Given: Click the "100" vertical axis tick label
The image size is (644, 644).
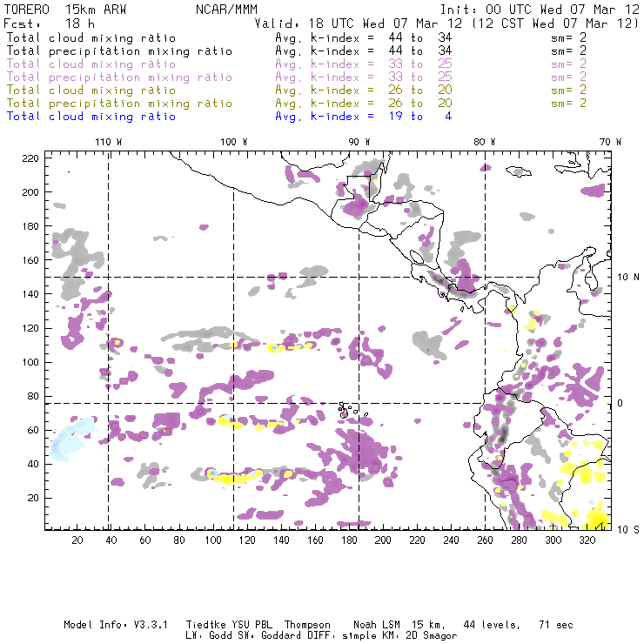Looking at the screenshot, I should (x=30, y=362).
